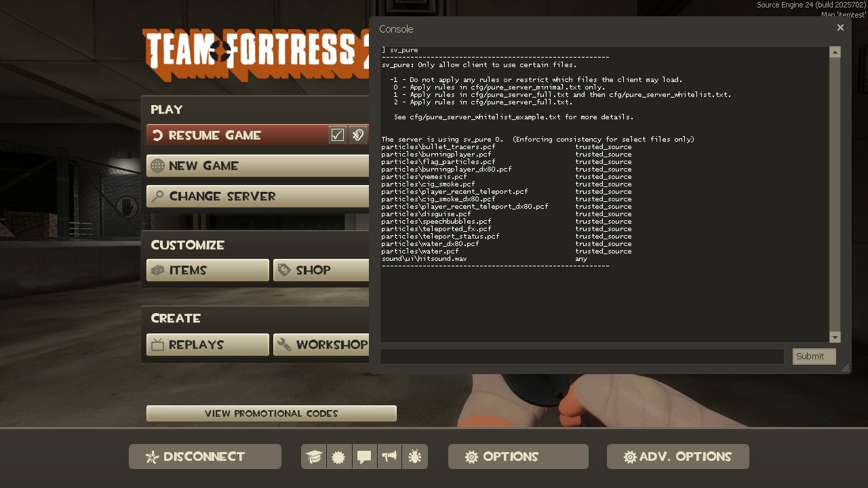
Task: Click the console vertical scrollbar track
Action: tap(835, 195)
